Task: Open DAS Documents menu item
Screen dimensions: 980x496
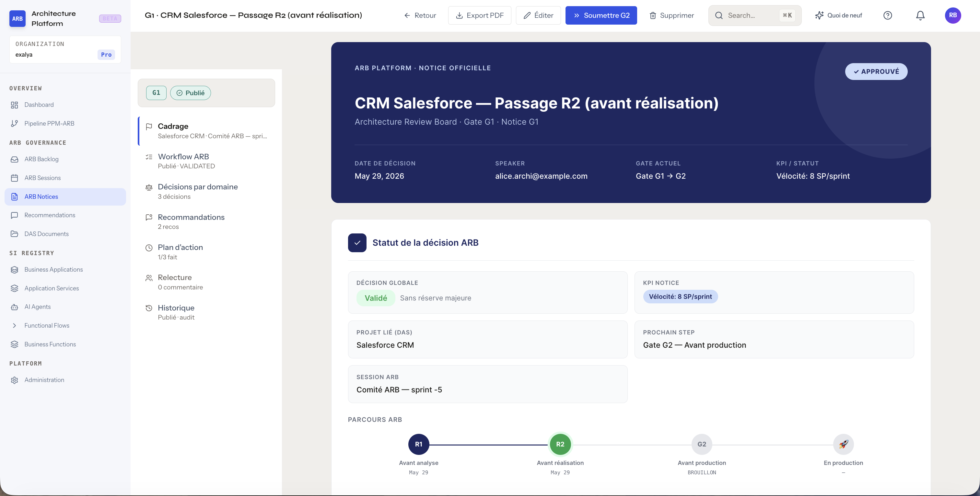Action: coord(65,234)
